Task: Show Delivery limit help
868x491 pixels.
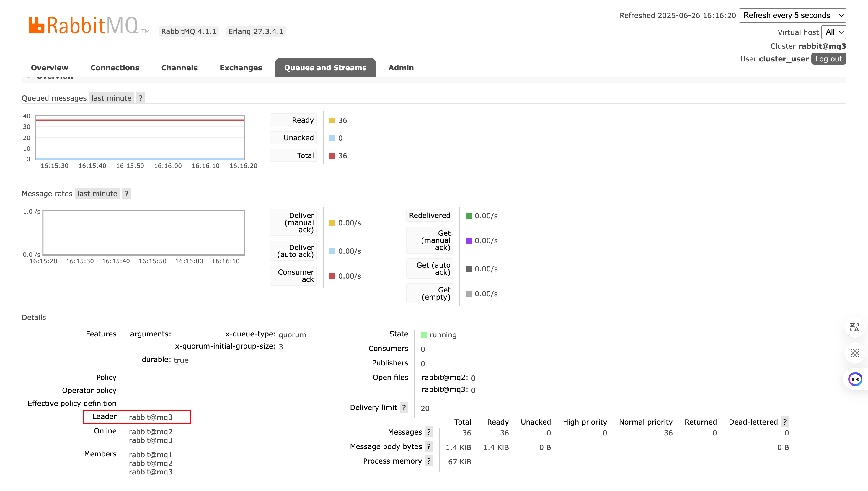Action: pos(404,407)
